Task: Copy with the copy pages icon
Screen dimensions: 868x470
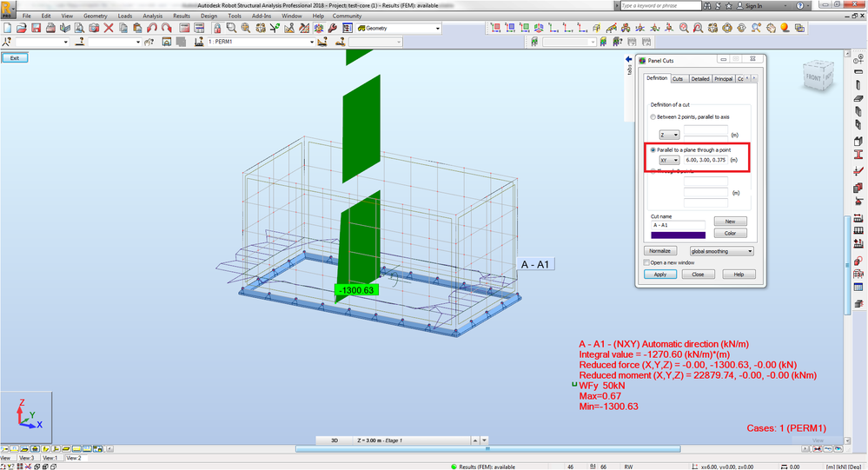Action: (x=123, y=28)
